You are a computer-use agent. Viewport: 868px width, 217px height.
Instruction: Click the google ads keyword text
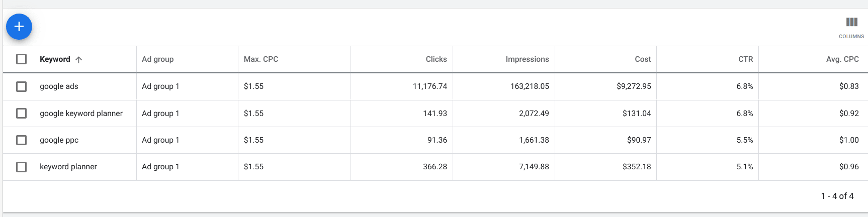59,86
